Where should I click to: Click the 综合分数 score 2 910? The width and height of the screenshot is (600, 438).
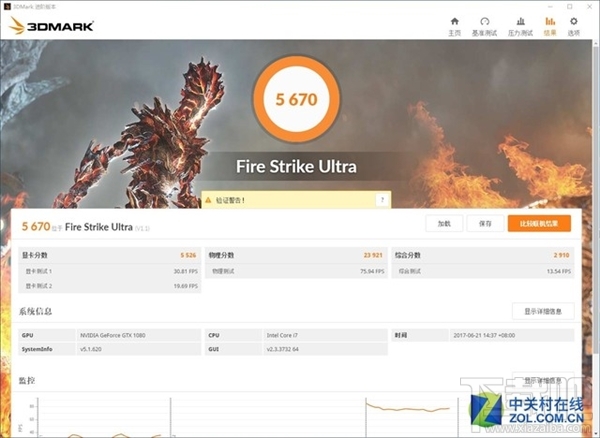tap(561, 255)
